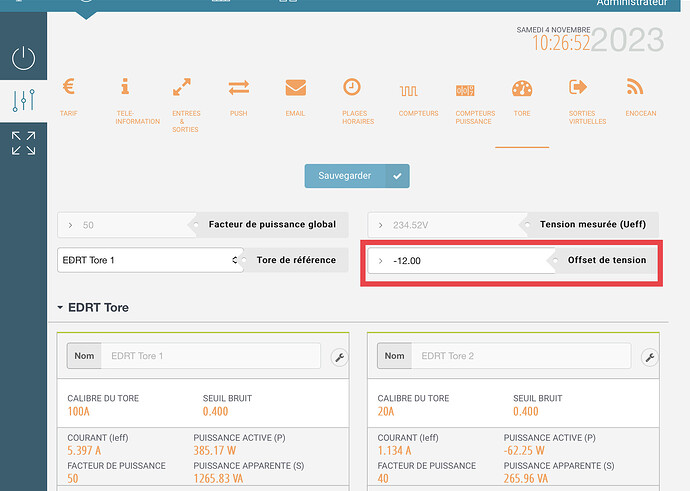
Task: Click Tore 1 seuil bruit value 0.400
Action: pyautogui.click(x=216, y=412)
